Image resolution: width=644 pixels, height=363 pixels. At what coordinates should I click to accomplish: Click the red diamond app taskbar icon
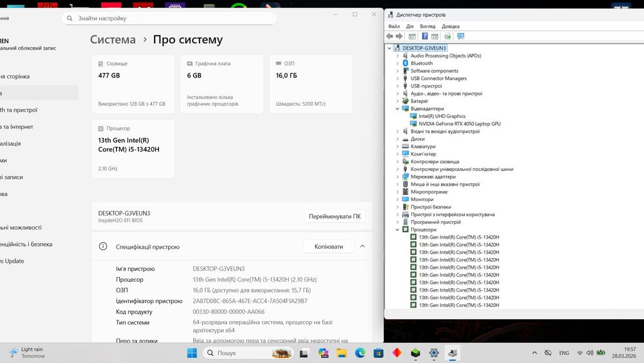pos(397,353)
